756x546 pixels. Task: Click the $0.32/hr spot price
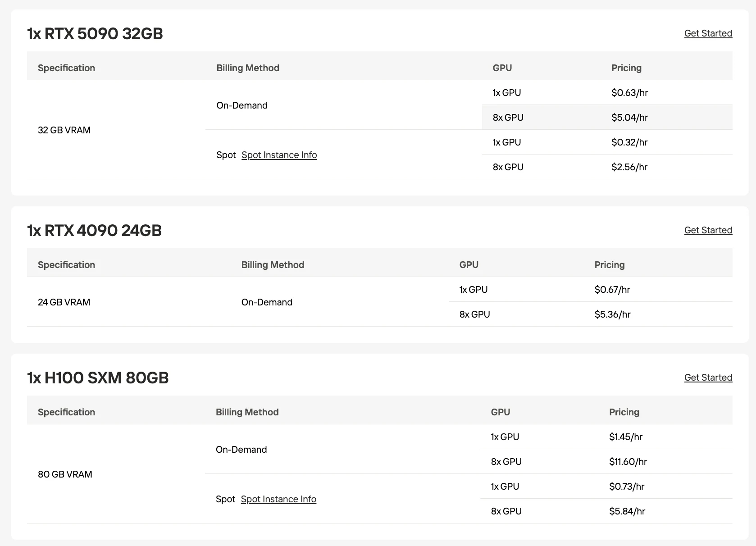pos(629,142)
